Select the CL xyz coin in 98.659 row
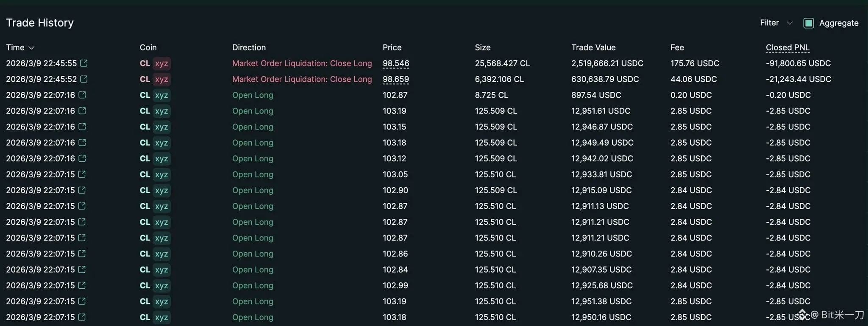The height and width of the screenshot is (326, 868). pyautogui.click(x=155, y=79)
